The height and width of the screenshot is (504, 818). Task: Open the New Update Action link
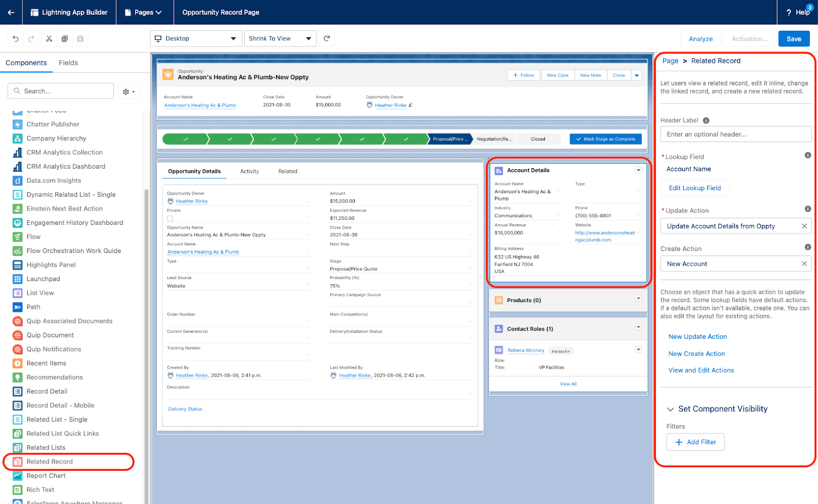[x=697, y=336]
